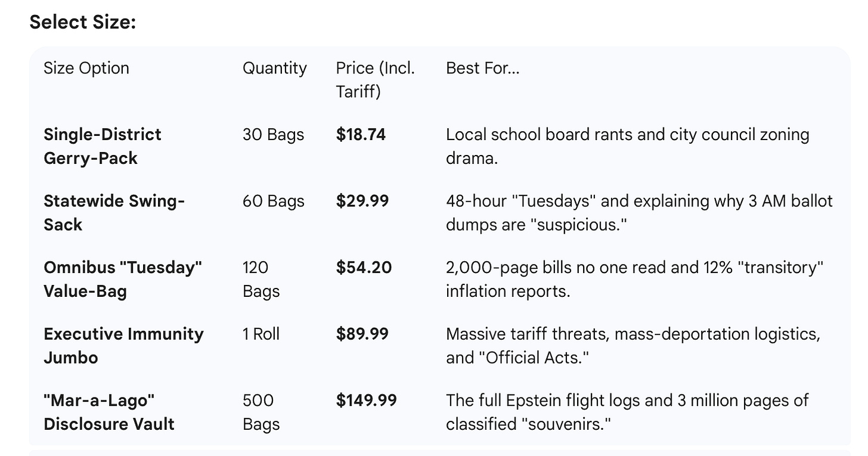Screen dimensions: 868x456
Task: Click the Price (Incl. Tariff) header
Action: pyautogui.click(x=375, y=80)
